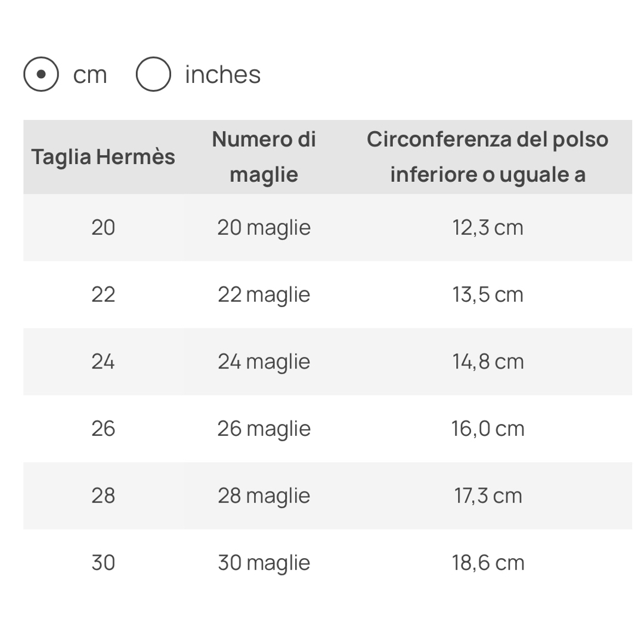This screenshot has height=644, width=644.
Task: Select the size 22 cell
Action: click(103, 295)
